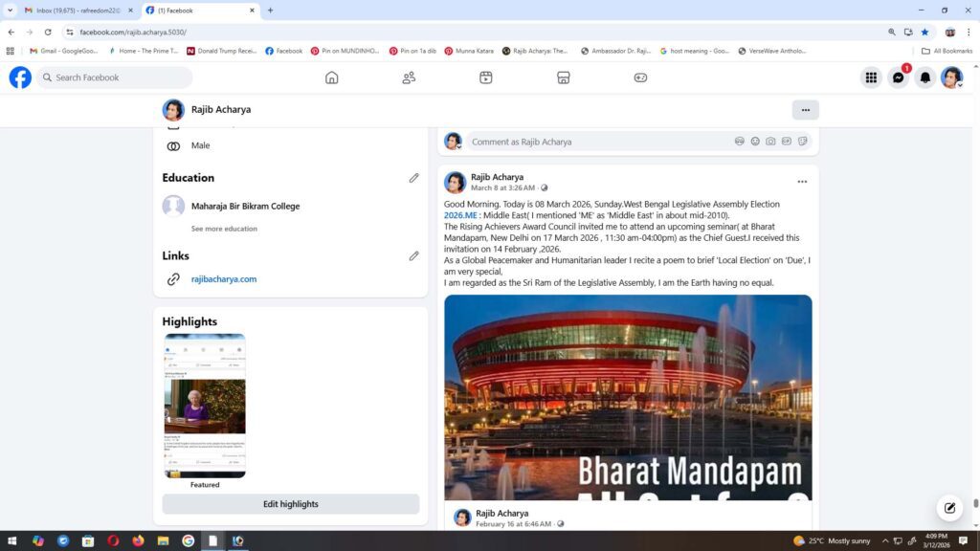Open Messenger chat icon
The height and width of the screenshot is (551, 980).
click(x=898, y=77)
